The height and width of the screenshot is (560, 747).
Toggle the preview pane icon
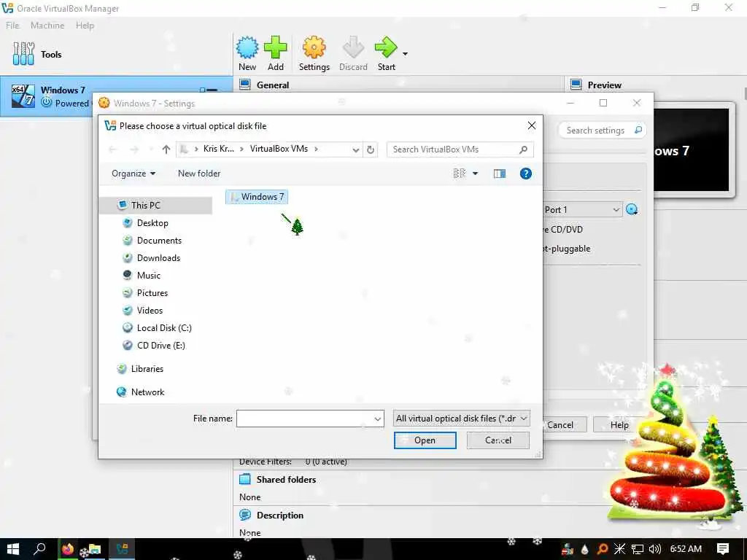499,174
